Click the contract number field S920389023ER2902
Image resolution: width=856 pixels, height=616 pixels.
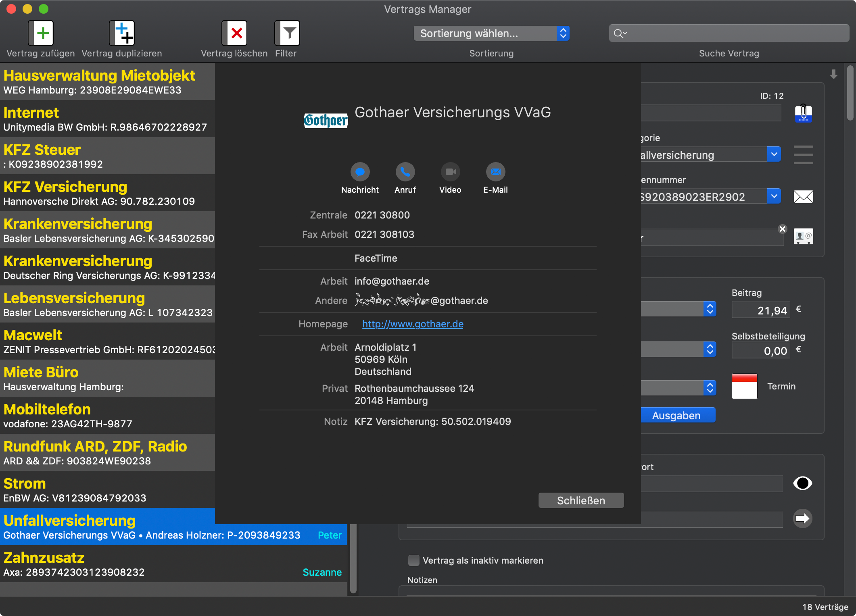704,197
